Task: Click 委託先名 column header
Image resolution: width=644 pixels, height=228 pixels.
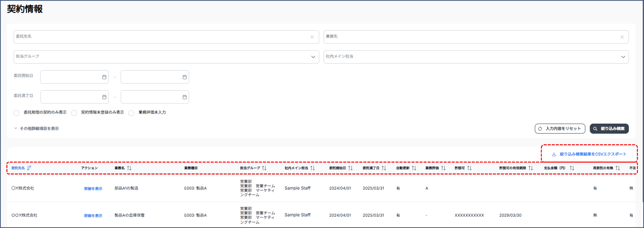Action: [x=18, y=168]
